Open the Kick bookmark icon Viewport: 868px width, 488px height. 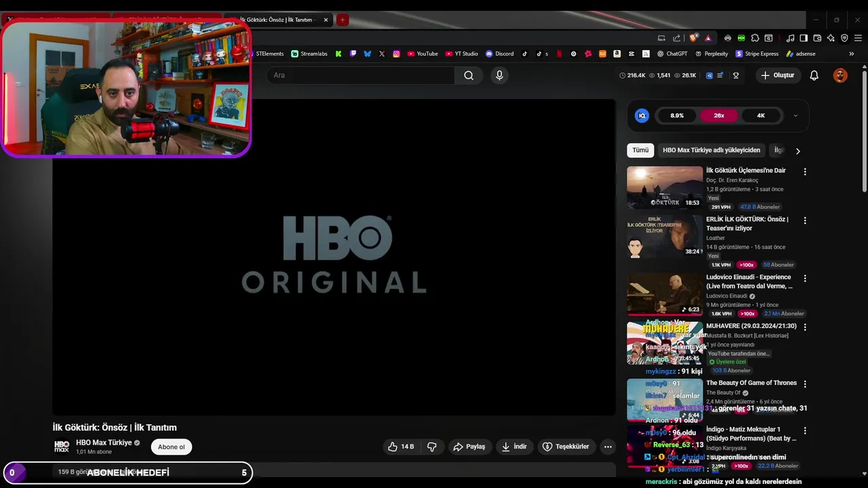coord(338,54)
